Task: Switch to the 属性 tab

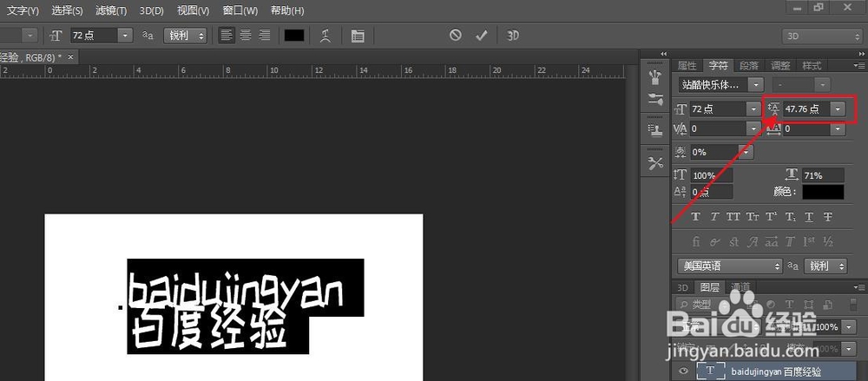Action: coord(687,65)
